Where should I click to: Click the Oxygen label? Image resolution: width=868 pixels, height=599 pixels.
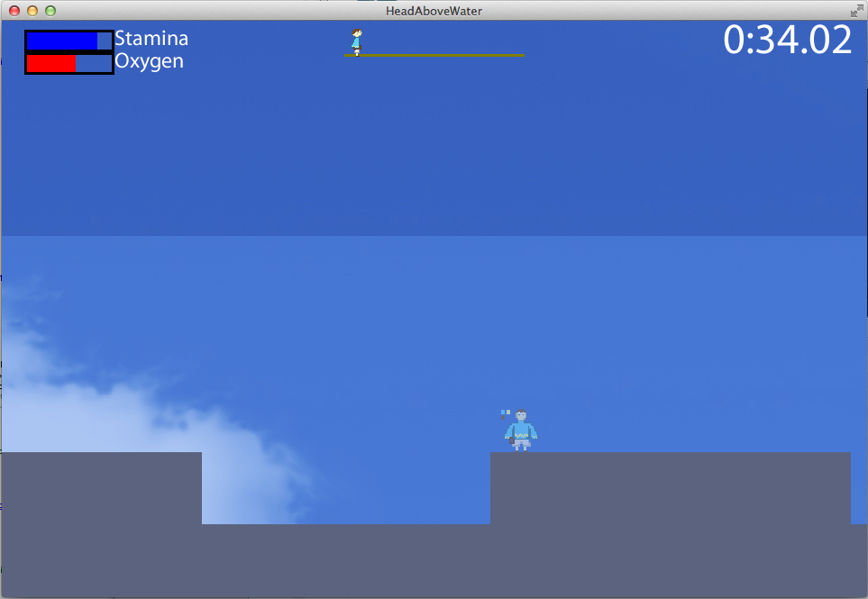149,61
